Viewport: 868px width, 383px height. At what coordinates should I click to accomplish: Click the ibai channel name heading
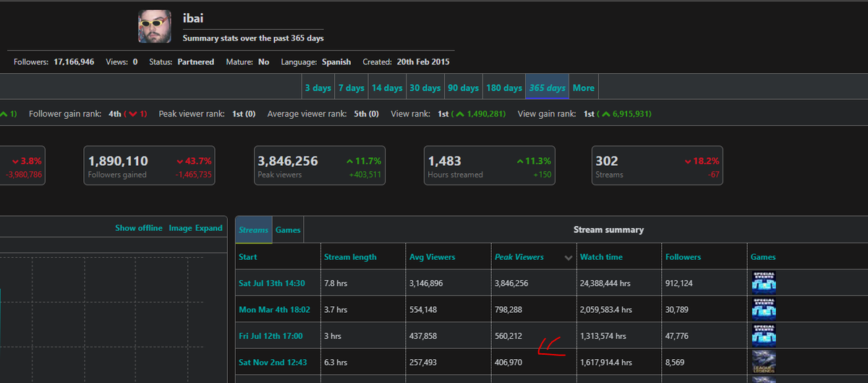193,18
